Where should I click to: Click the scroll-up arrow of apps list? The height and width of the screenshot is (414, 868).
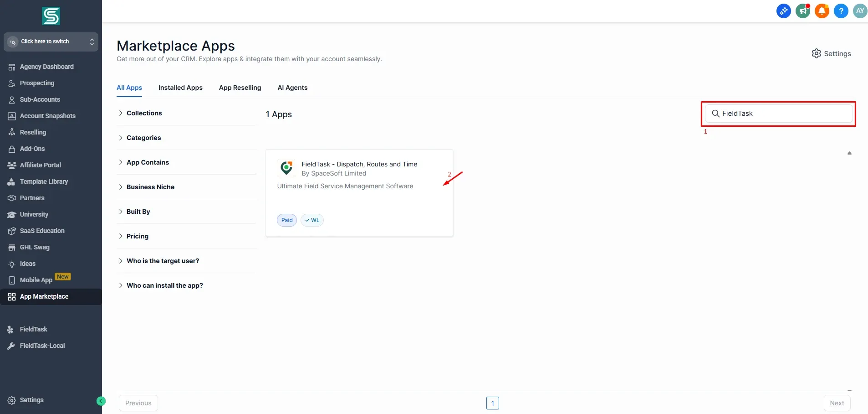pyautogui.click(x=849, y=153)
